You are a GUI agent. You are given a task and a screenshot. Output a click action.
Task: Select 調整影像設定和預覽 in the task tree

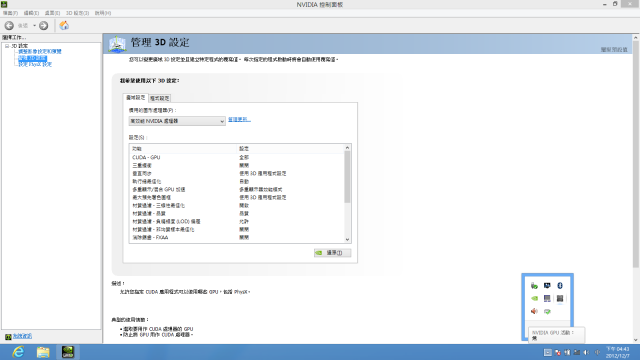click(40, 51)
